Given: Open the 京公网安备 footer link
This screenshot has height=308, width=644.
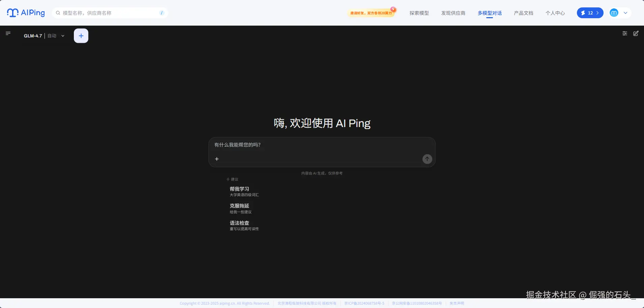Looking at the screenshot, I should [417, 303].
